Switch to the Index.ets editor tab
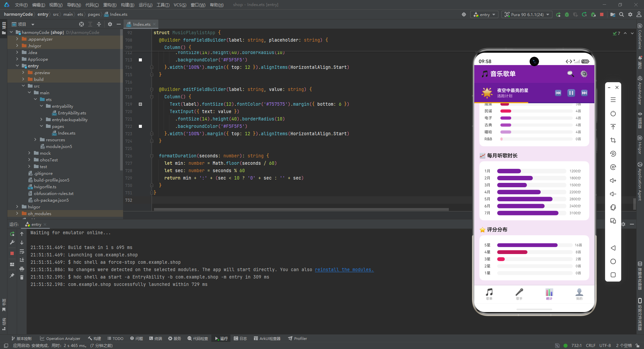Screen dimensions: 644x349 click(x=142, y=24)
